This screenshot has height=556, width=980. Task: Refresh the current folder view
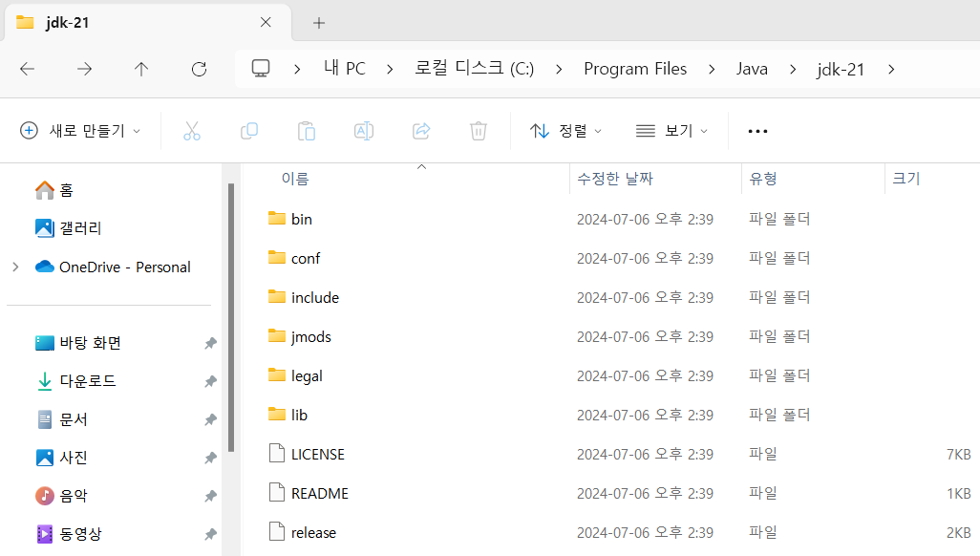point(199,69)
